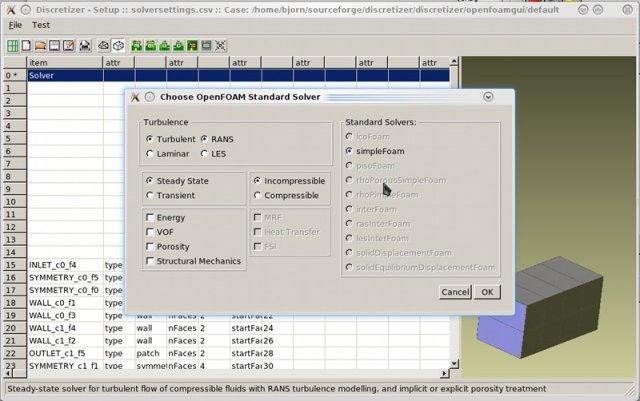Click the edit/save-as pencil icon in toolbar

(x=69, y=46)
